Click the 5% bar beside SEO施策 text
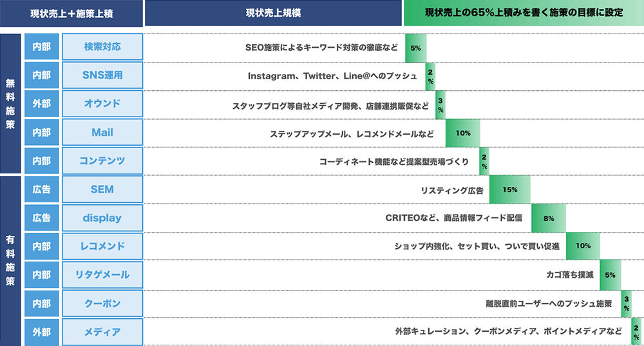Viewport: 644px width, 346px height. coord(415,48)
